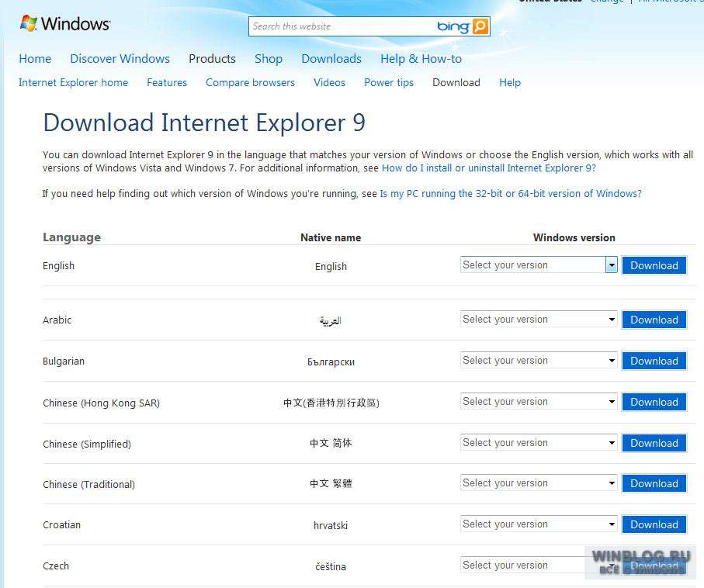Click the Download Internet Explorer 9 heading

click(x=204, y=123)
